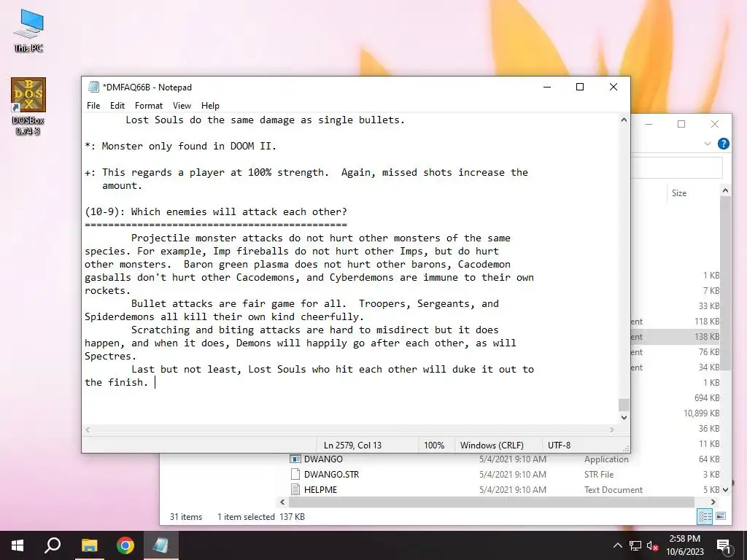Select the DWANGO.STR file icon
This screenshot has height=560, width=747.
pos(295,474)
